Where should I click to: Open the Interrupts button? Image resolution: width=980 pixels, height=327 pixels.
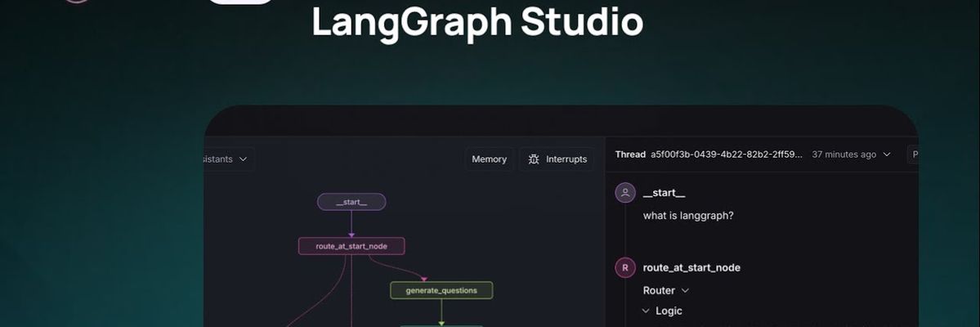557,159
